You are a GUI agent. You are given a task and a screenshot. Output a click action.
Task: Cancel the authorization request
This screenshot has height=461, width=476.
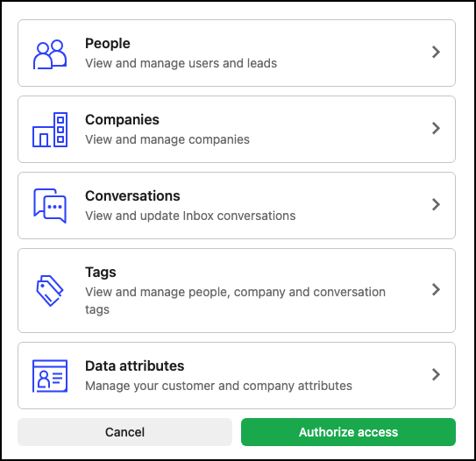(124, 432)
